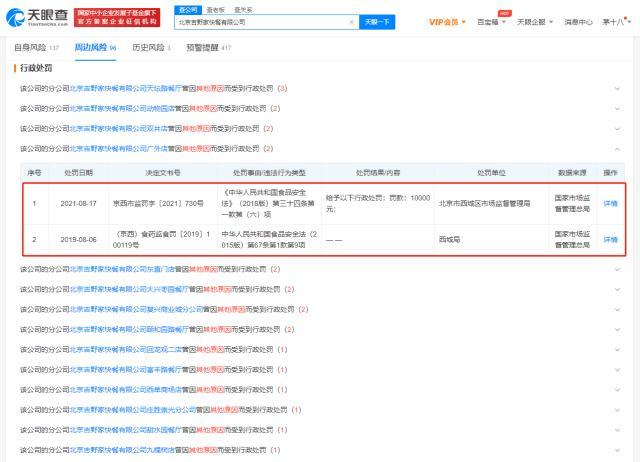Click the red official credit agency banner
The image size is (640, 462).
point(117,17)
